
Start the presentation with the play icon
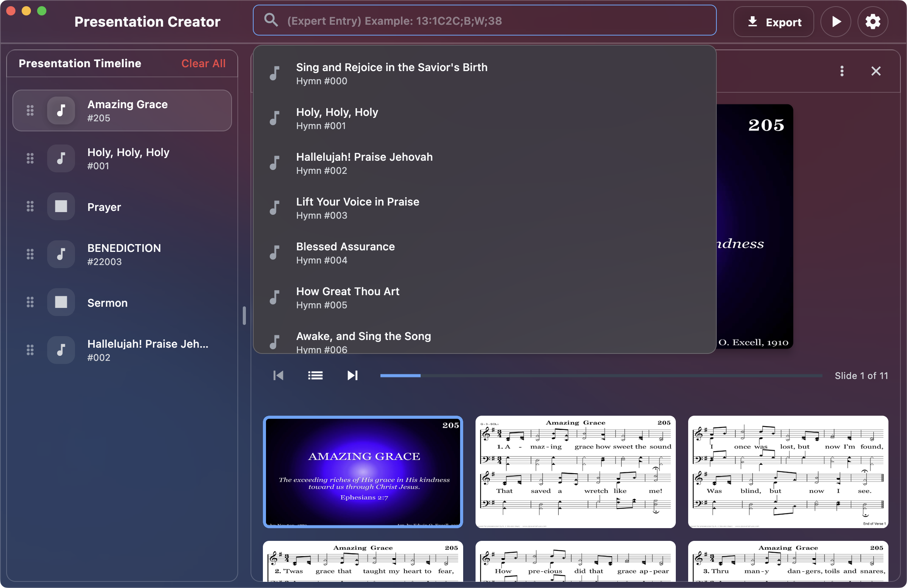(835, 21)
